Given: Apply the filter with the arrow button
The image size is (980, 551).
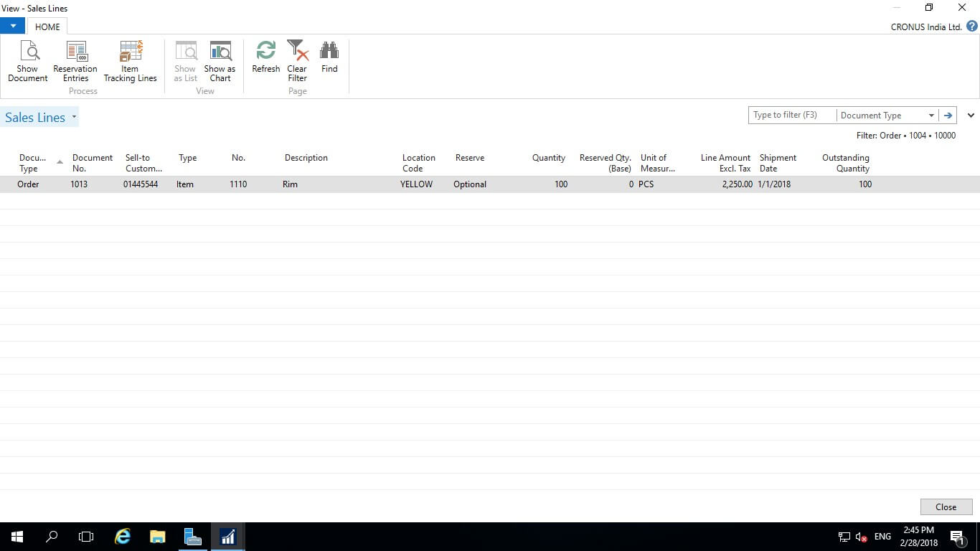Looking at the screenshot, I should coord(948,116).
